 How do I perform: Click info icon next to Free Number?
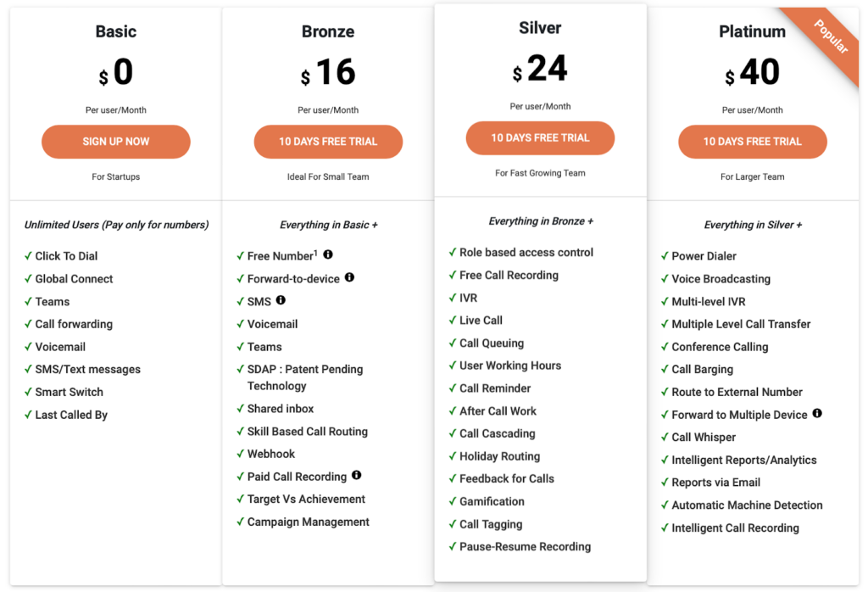point(328,254)
